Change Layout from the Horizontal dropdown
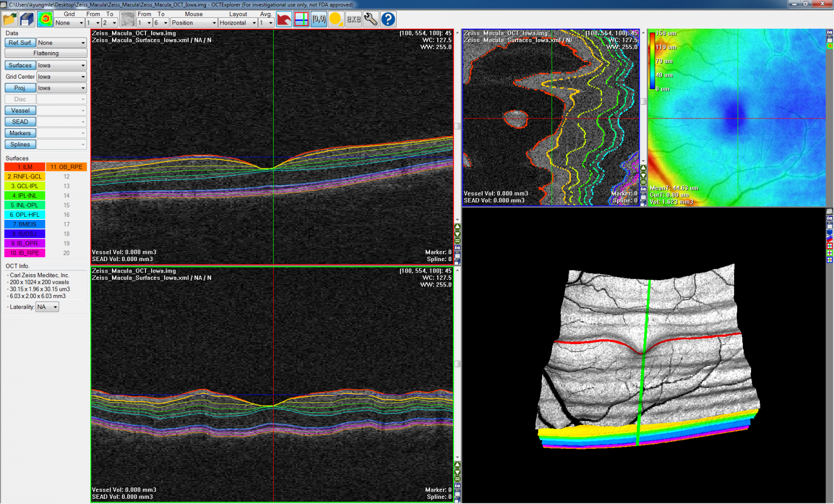The image size is (834, 504). [x=237, y=22]
